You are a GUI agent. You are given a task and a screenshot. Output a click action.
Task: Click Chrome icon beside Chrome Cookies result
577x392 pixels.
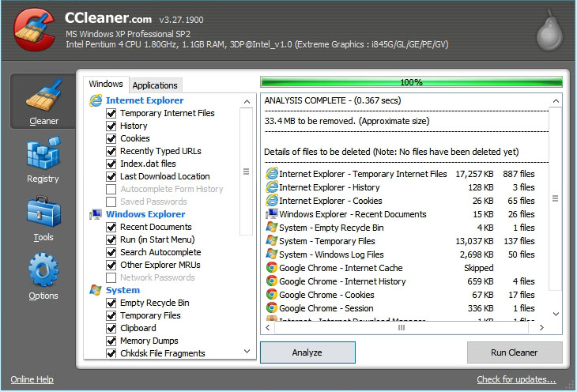coord(272,295)
